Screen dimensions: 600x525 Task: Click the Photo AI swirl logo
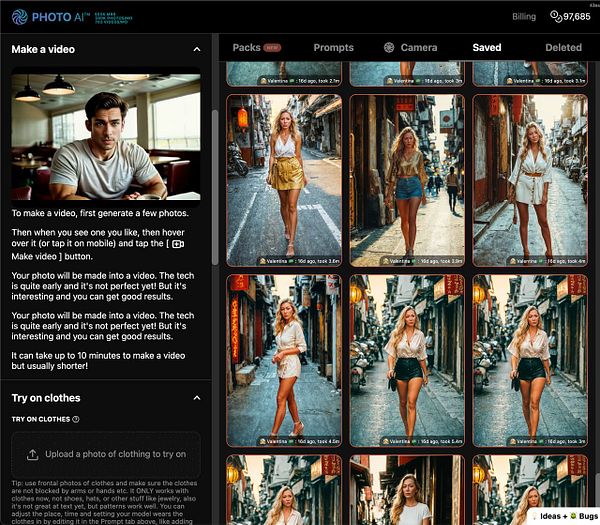pyautogui.click(x=20, y=17)
